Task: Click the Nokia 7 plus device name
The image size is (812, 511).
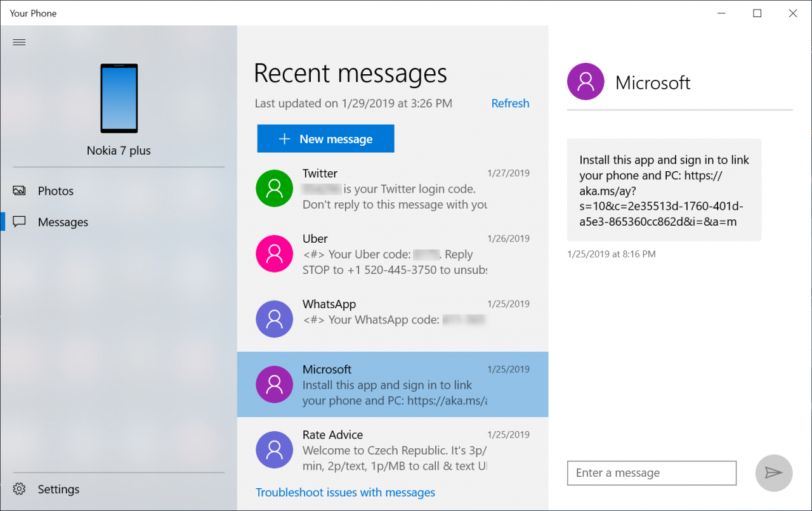Action: [x=119, y=151]
